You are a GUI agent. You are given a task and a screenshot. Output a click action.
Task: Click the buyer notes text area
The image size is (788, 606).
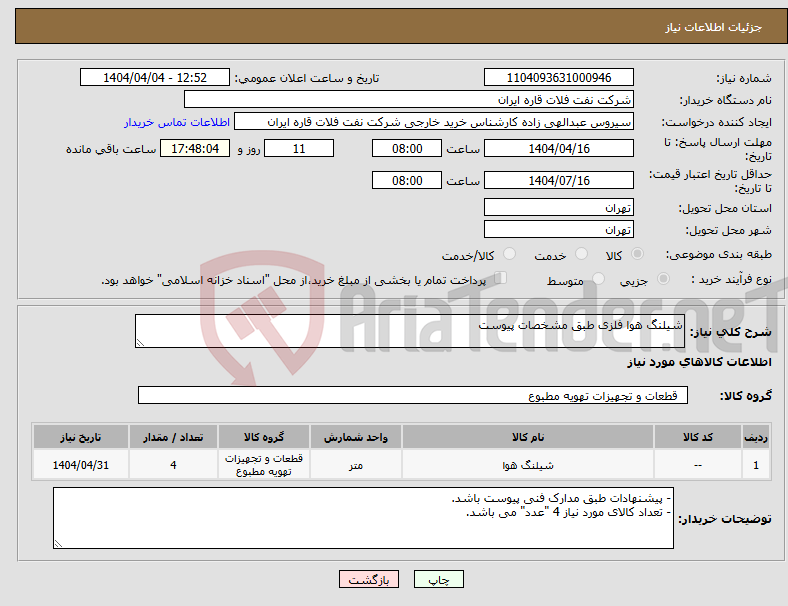click(363, 518)
